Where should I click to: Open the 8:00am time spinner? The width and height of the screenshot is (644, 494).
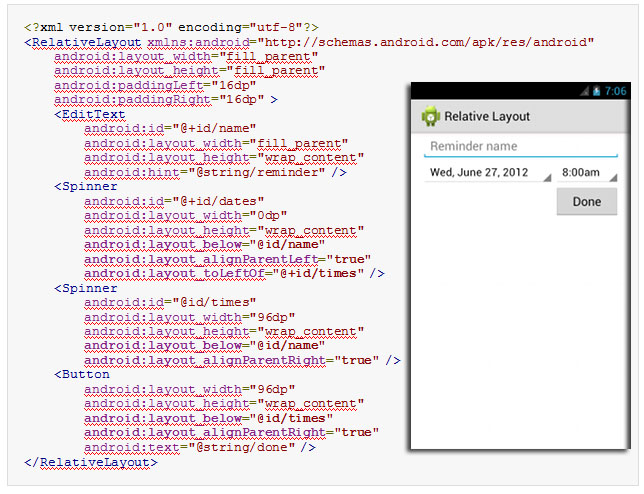pyautogui.click(x=587, y=173)
